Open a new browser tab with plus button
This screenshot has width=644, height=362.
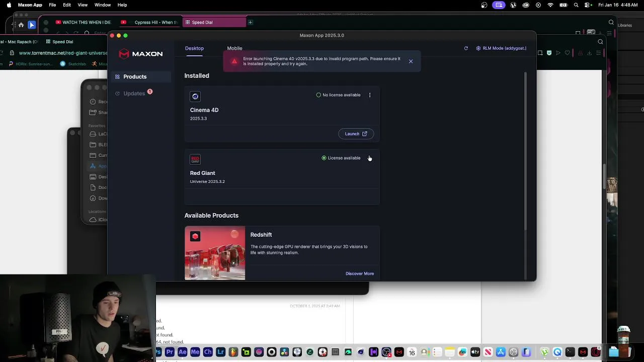[x=250, y=22]
